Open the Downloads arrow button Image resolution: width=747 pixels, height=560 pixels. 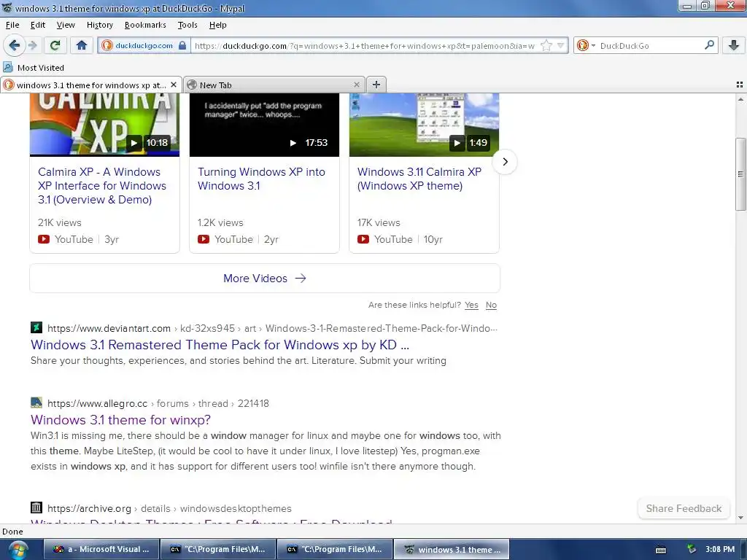(734, 45)
